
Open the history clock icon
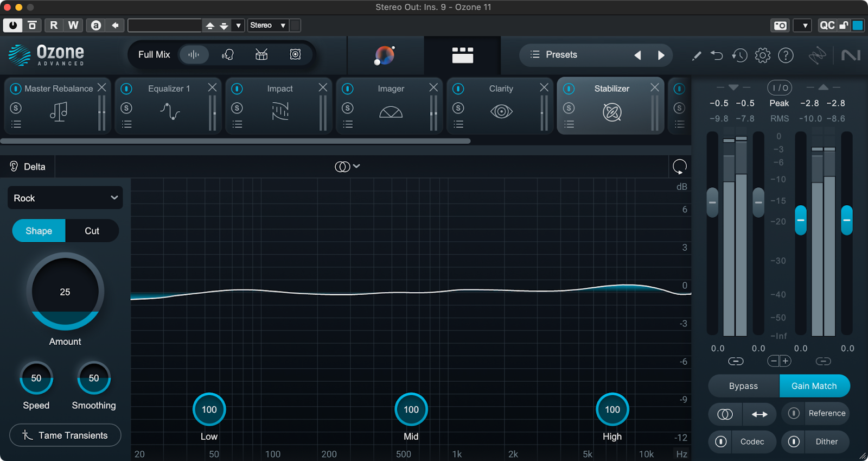coord(739,55)
